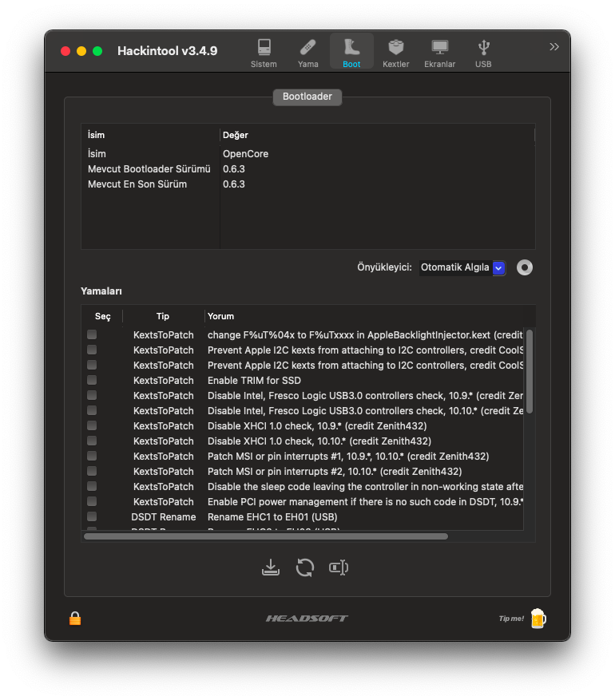Click the Tip me beer mug icon
615x700 pixels.
pos(538,619)
